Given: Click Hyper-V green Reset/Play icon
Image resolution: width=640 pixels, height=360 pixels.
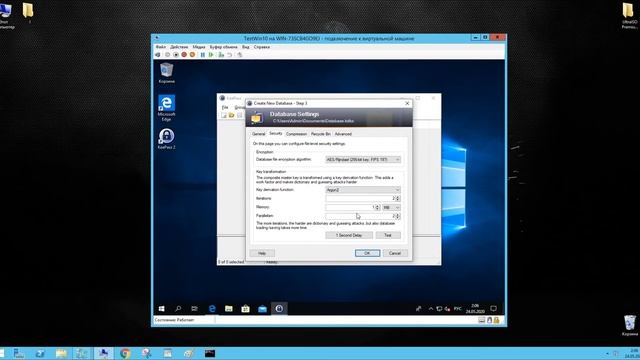Looking at the screenshot, I should (x=211, y=55).
